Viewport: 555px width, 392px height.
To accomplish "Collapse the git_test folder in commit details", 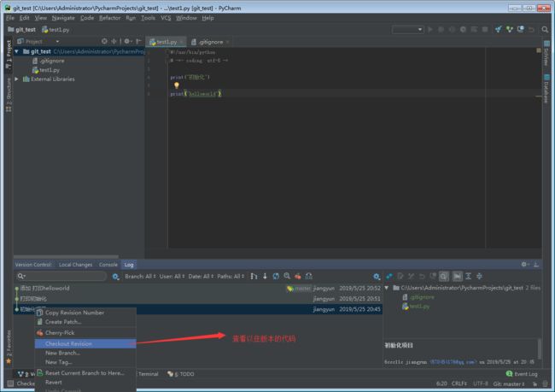I will pyautogui.click(x=387, y=288).
